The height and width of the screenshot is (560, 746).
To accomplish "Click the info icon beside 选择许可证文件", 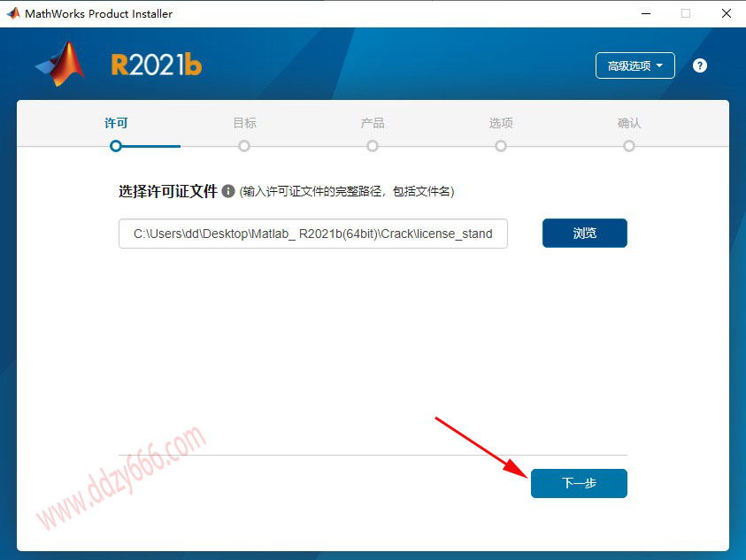I will coord(228,191).
